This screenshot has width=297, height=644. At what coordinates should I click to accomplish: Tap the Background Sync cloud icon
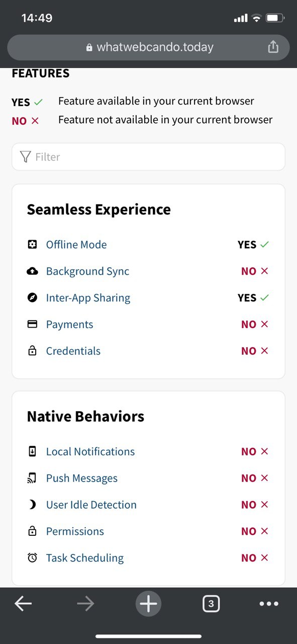click(32, 271)
